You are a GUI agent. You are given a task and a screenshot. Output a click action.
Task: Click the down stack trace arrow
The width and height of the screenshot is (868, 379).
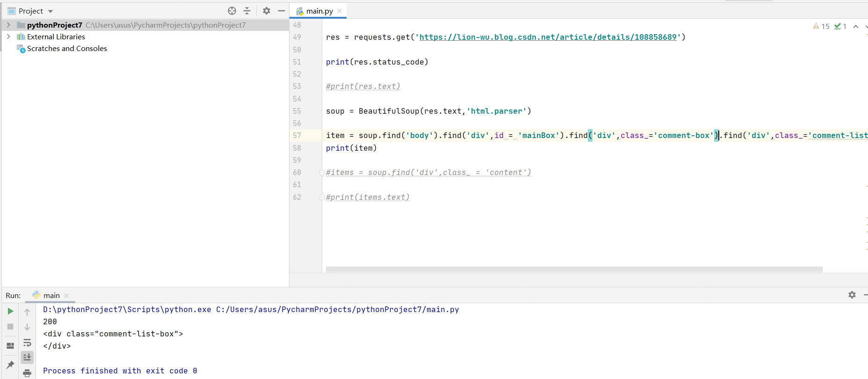27,327
